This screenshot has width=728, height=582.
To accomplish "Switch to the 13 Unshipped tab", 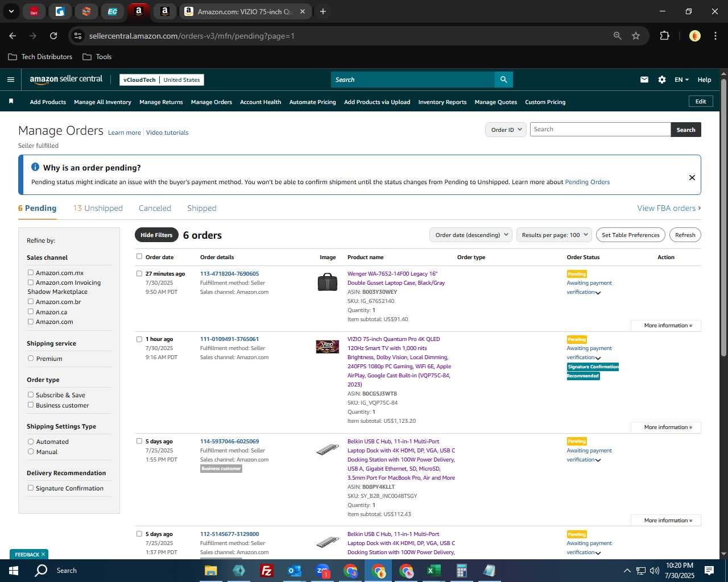I will click(x=98, y=208).
